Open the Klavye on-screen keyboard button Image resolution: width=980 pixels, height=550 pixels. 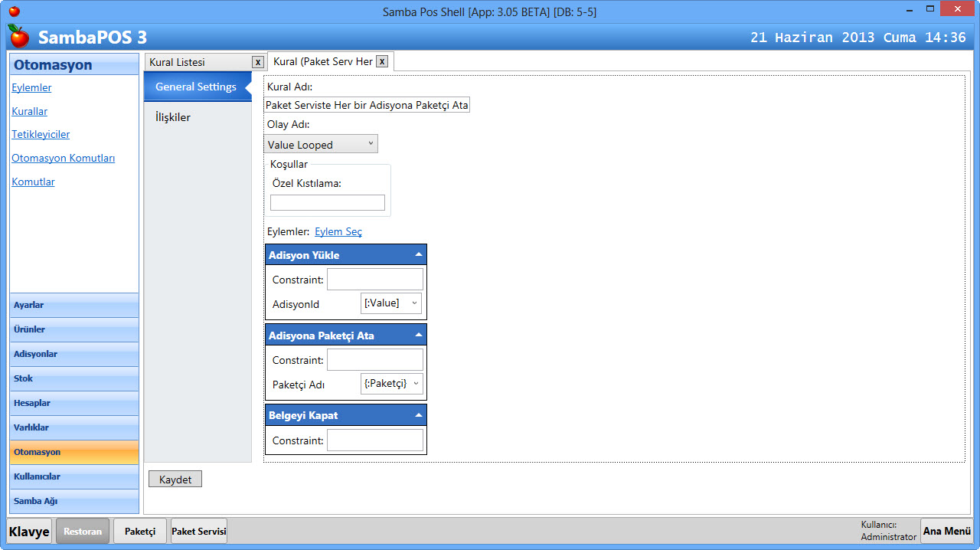[x=30, y=531]
